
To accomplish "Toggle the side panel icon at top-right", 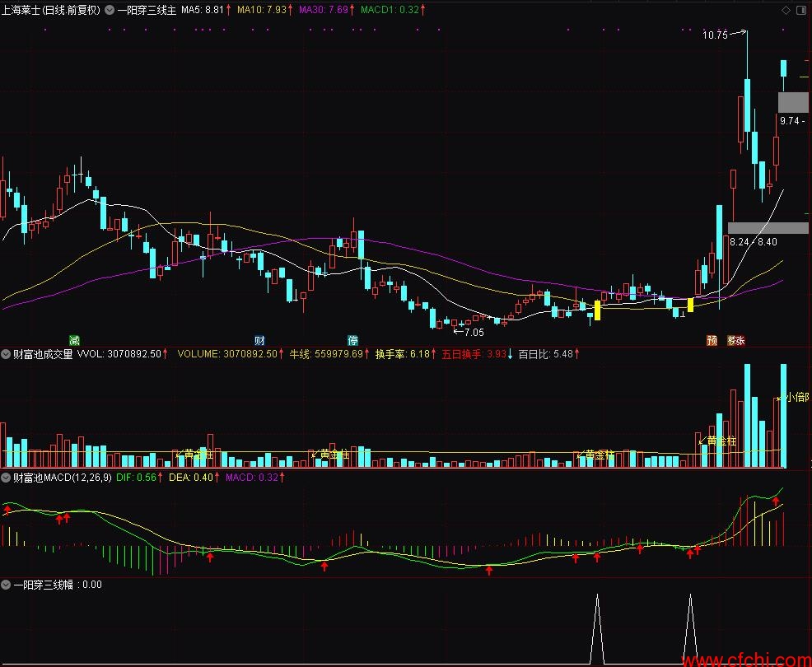I will (801, 10).
